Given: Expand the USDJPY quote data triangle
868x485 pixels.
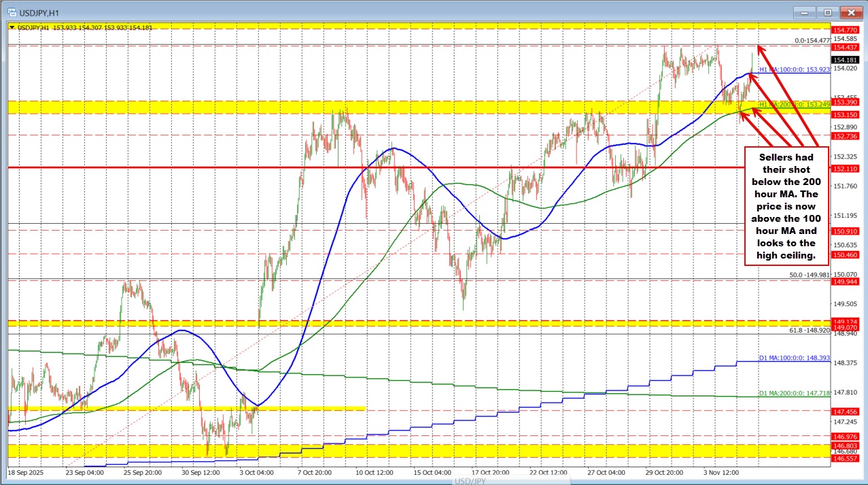Looking at the screenshot, I should [x=13, y=28].
